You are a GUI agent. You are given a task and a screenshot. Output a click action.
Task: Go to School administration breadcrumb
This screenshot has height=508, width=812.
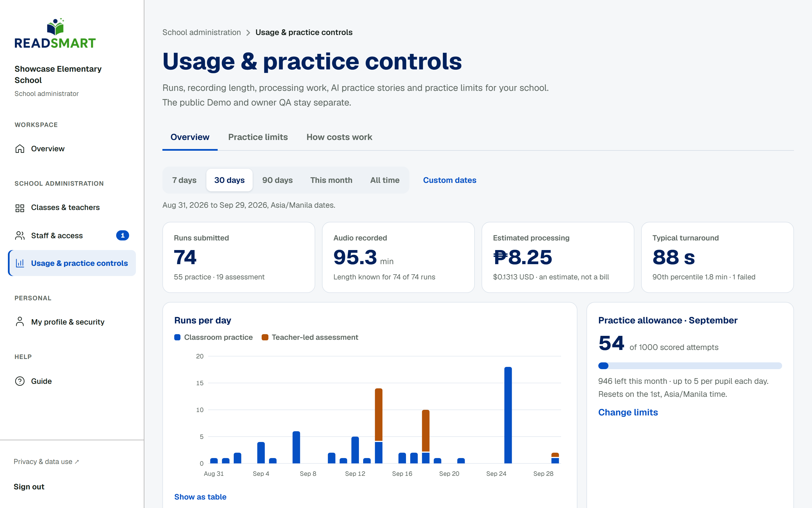click(x=202, y=32)
